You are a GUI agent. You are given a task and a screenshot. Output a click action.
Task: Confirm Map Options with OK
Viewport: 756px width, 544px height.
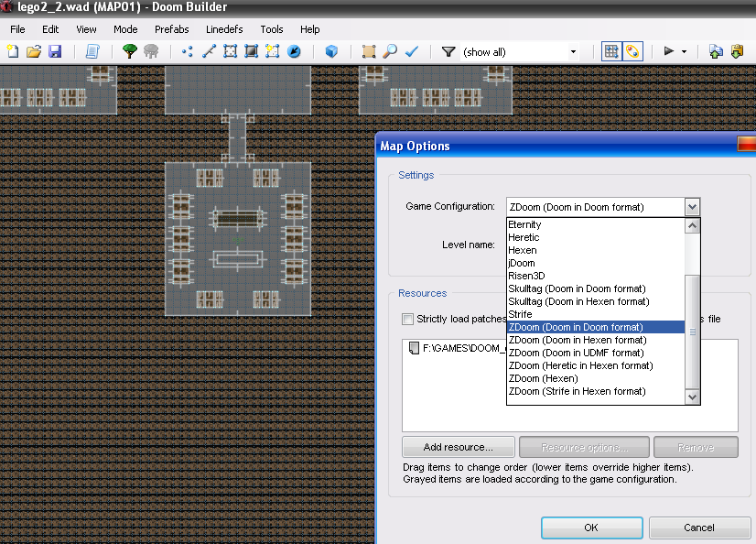pyautogui.click(x=591, y=528)
